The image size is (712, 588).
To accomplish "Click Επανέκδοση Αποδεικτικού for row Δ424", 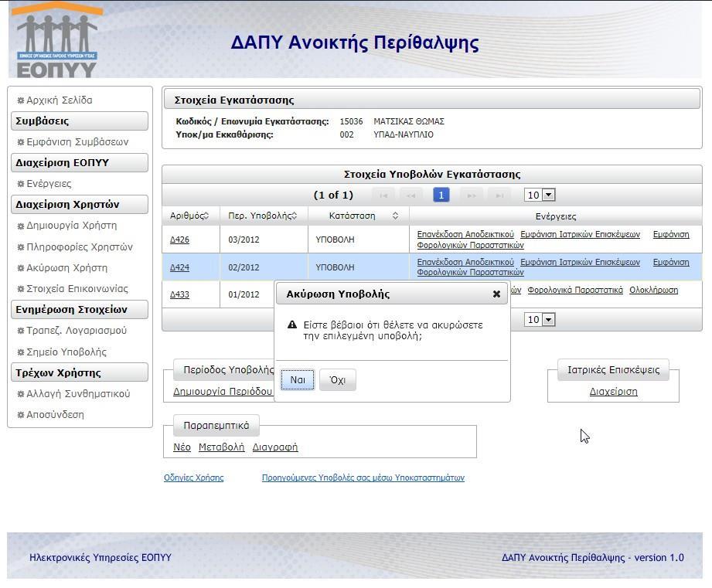I will (x=465, y=262).
